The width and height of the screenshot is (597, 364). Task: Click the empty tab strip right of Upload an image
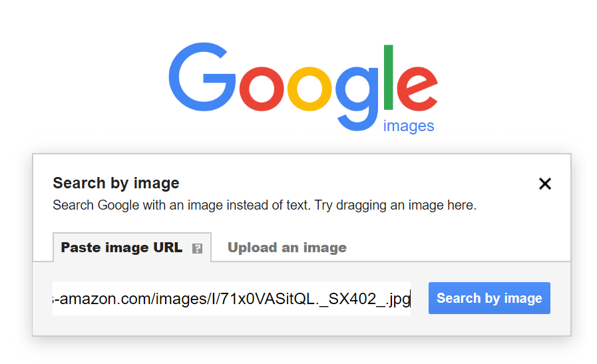pos(459,248)
